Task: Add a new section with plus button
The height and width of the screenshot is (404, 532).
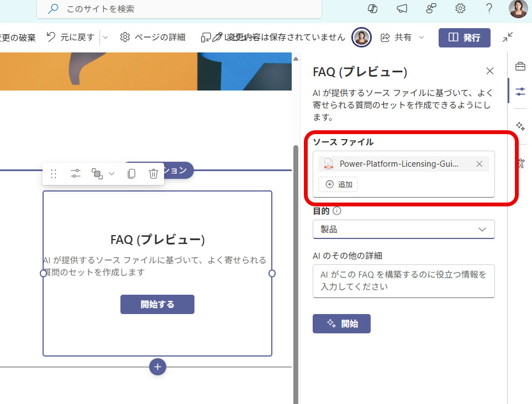Action: pyautogui.click(x=158, y=366)
